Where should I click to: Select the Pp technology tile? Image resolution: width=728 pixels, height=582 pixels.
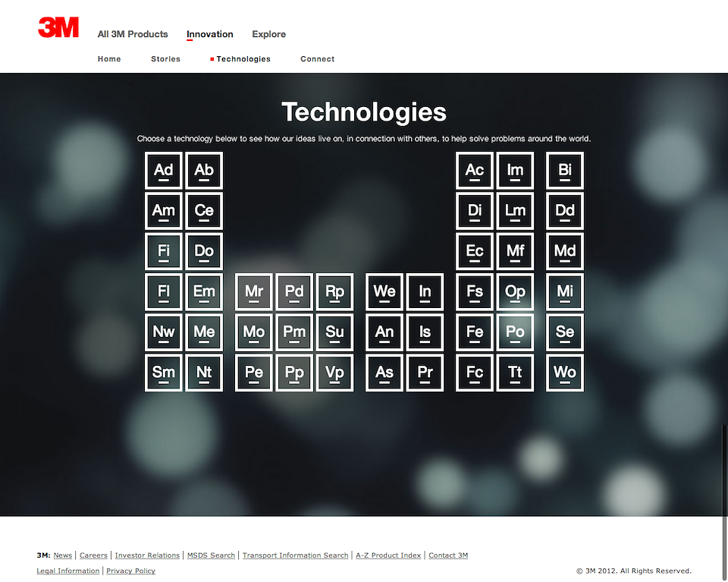pos(294,373)
